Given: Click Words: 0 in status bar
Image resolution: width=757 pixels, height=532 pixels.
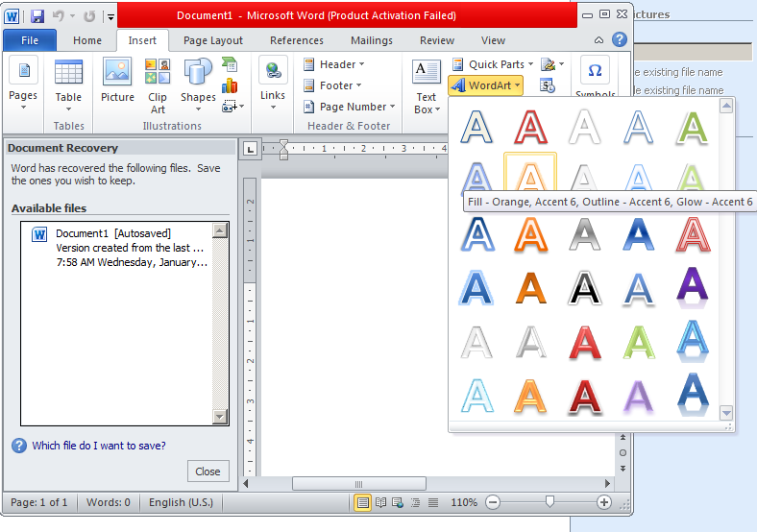Looking at the screenshot, I should (109, 502).
